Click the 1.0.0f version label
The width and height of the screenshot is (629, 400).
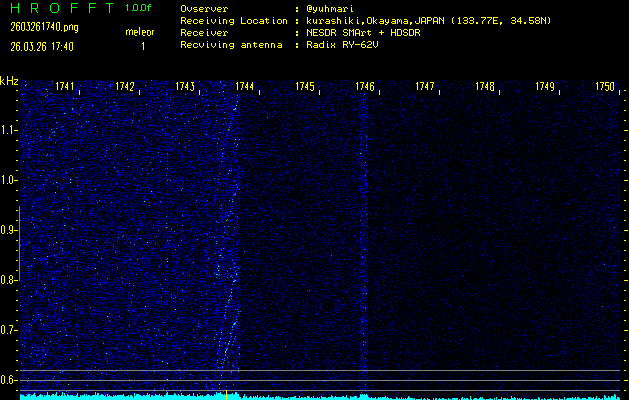point(139,8)
